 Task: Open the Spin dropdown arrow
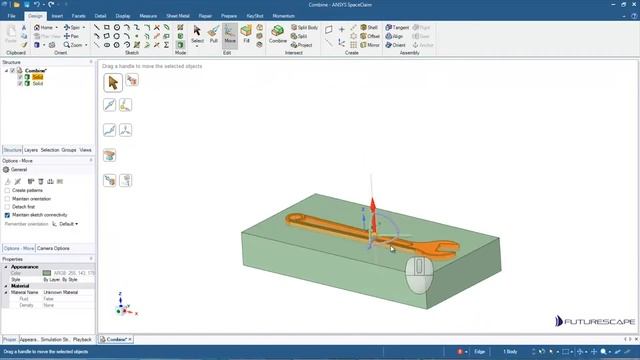pos(84,27)
